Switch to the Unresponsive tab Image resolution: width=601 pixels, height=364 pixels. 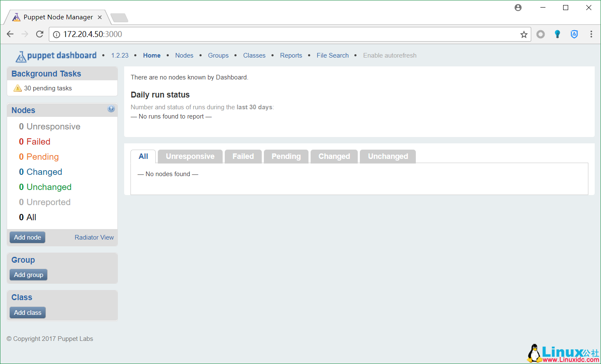point(190,156)
